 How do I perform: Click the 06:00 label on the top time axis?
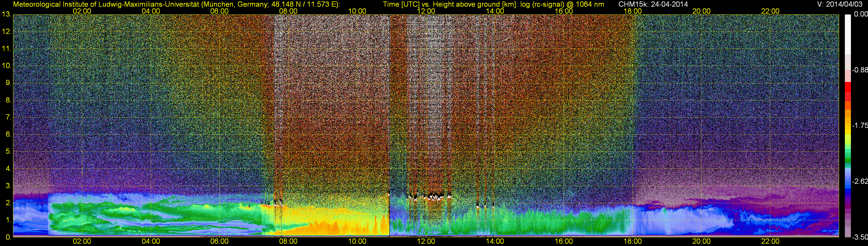coord(219,11)
